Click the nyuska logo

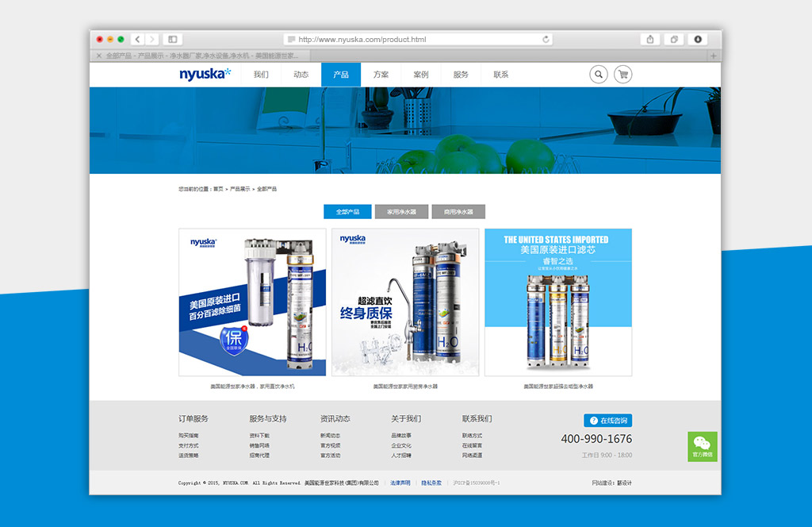pyautogui.click(x=205, y=75)
